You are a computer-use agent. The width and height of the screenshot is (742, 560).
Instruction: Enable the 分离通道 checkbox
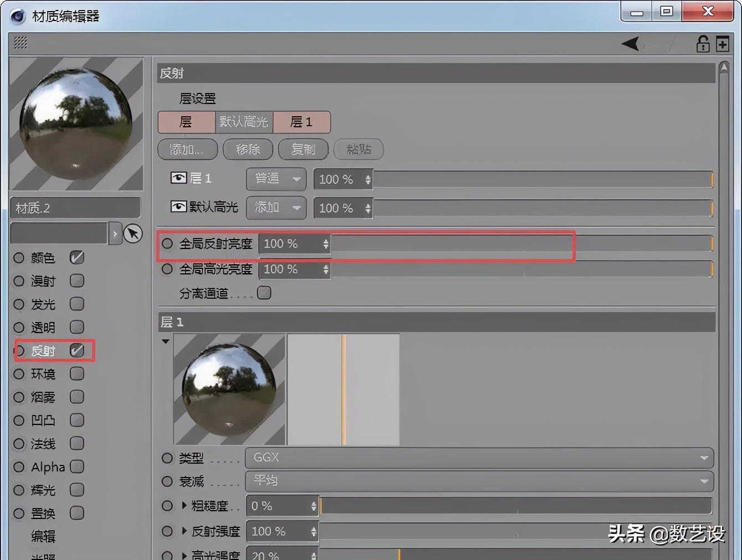point(264,293)
